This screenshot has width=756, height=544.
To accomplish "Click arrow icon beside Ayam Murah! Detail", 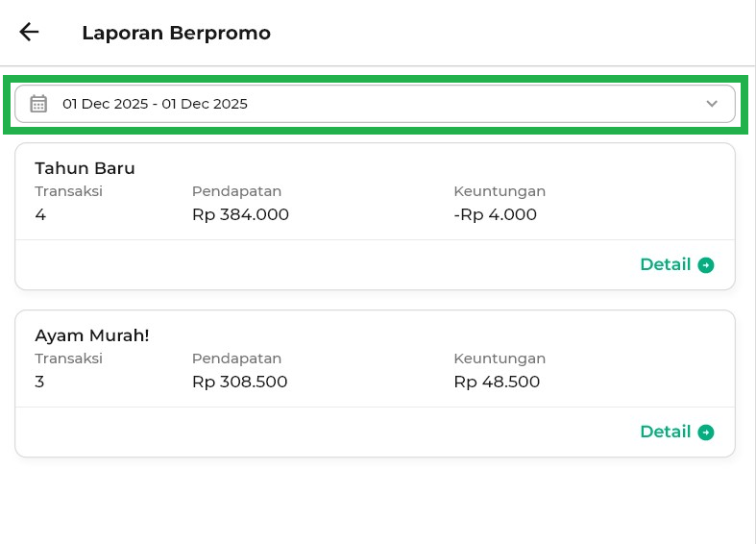I will (x=706, y=433).
